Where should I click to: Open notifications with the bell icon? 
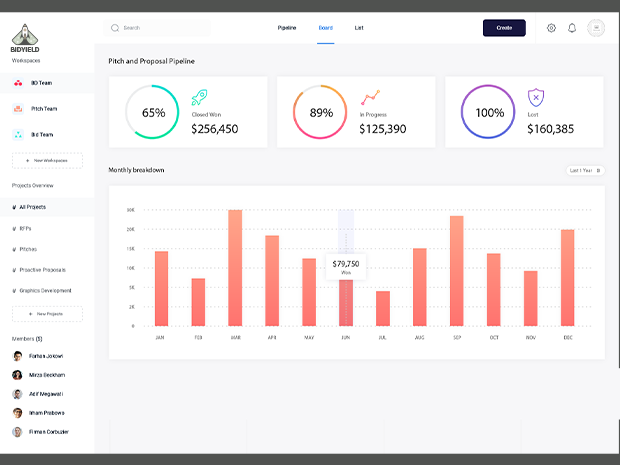pyautogui.click(x=572, y=28)
